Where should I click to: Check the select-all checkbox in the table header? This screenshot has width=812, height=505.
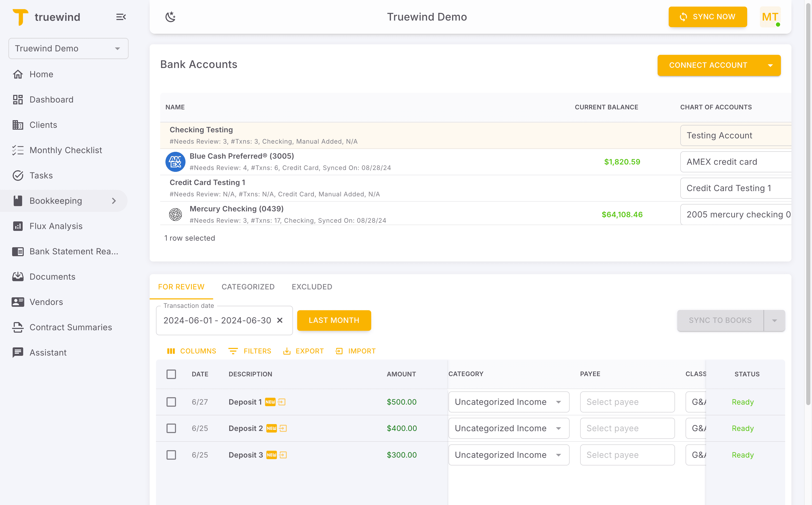tap(171, 374)
